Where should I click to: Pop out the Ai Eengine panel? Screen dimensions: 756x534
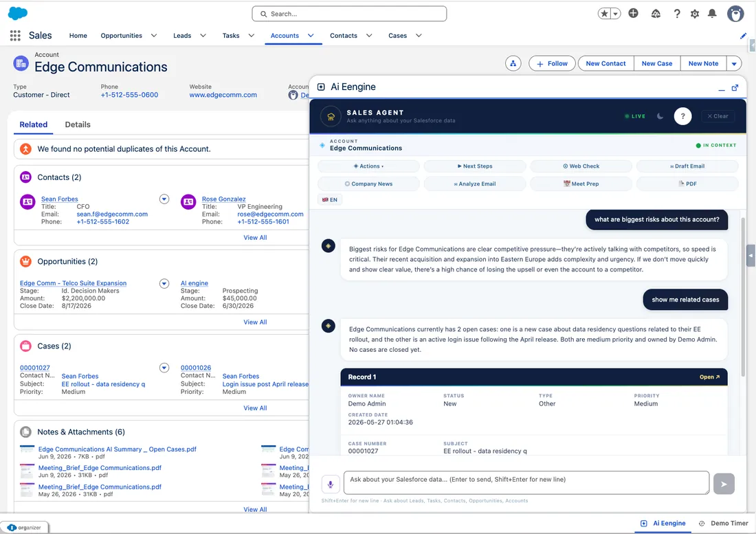(x=735, y=88)
